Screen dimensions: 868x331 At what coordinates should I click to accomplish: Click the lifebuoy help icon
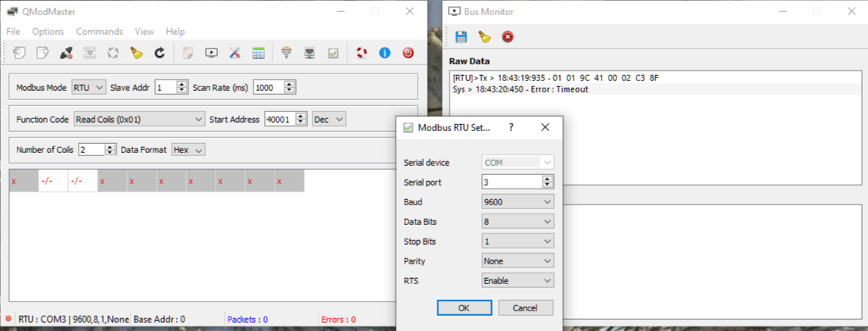point(361,53)
